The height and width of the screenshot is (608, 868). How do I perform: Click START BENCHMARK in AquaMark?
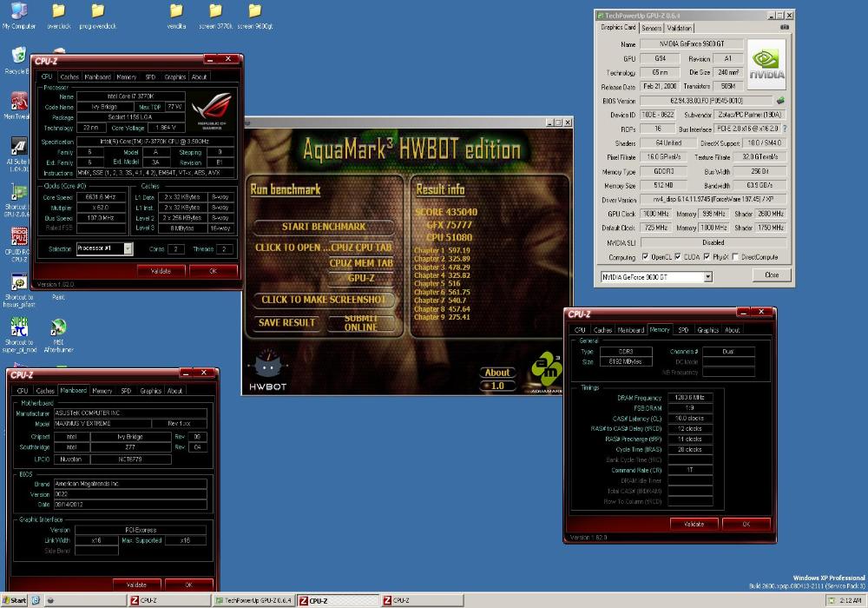(x=324, y=227)
